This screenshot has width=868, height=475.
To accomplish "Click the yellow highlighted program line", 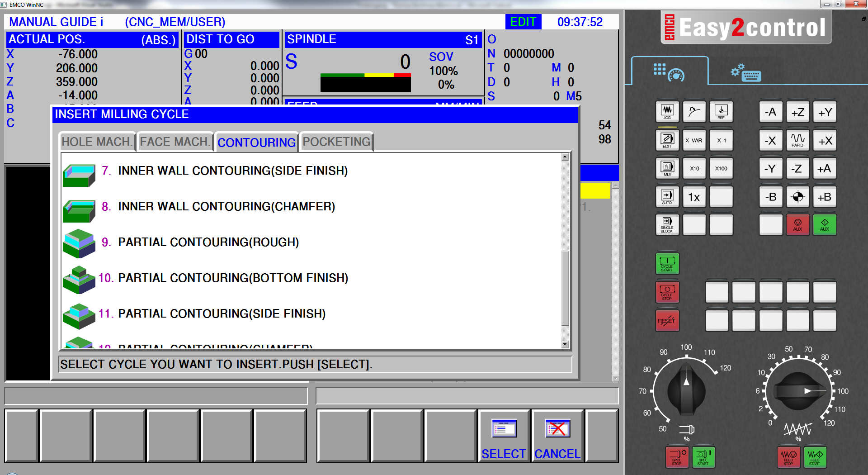I will [x=595, y=190].
